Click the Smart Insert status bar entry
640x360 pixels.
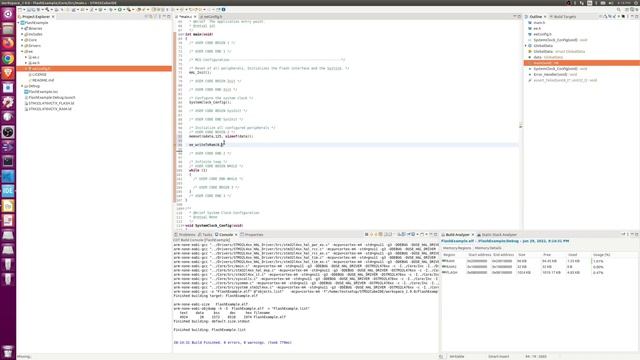click(x=498, y=356)
